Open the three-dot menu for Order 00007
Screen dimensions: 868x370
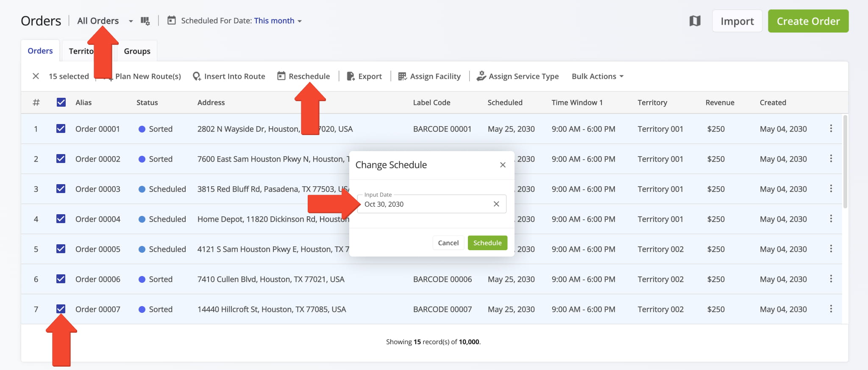point(831,309)
